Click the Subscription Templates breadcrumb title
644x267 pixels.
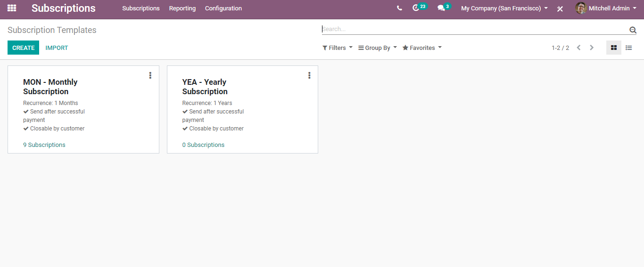pos(52,30)
